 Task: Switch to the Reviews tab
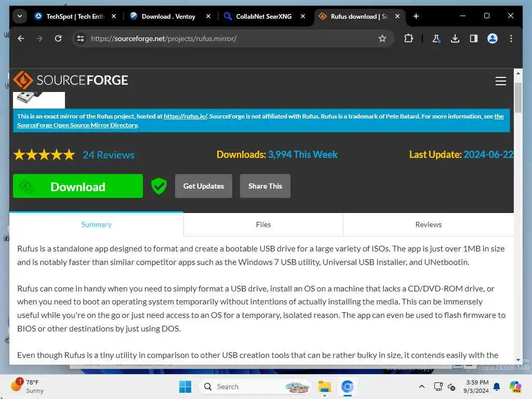pyautogui.click(x=429, y=224)
